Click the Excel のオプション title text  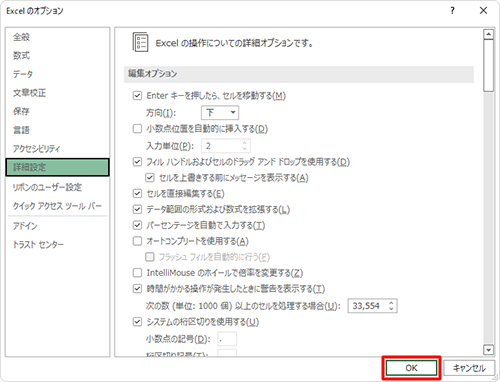pyautogui.click(x=35, y=11)
